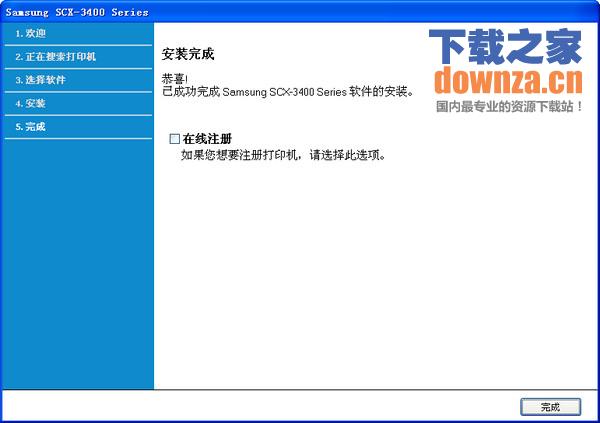This screenshot has width=600, height=423.
Task: Click the 安装完成 heading
Action: click(x=188, y=54)
